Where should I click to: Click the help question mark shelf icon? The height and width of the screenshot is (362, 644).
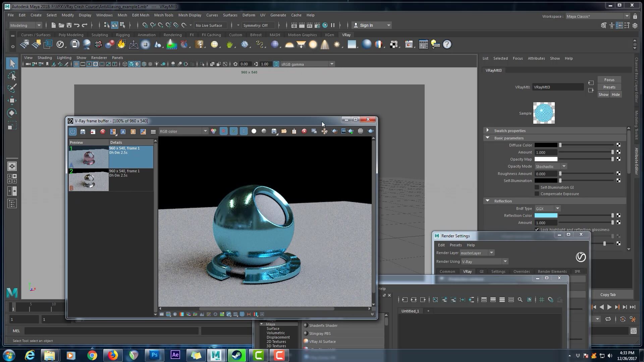(447, 44)
